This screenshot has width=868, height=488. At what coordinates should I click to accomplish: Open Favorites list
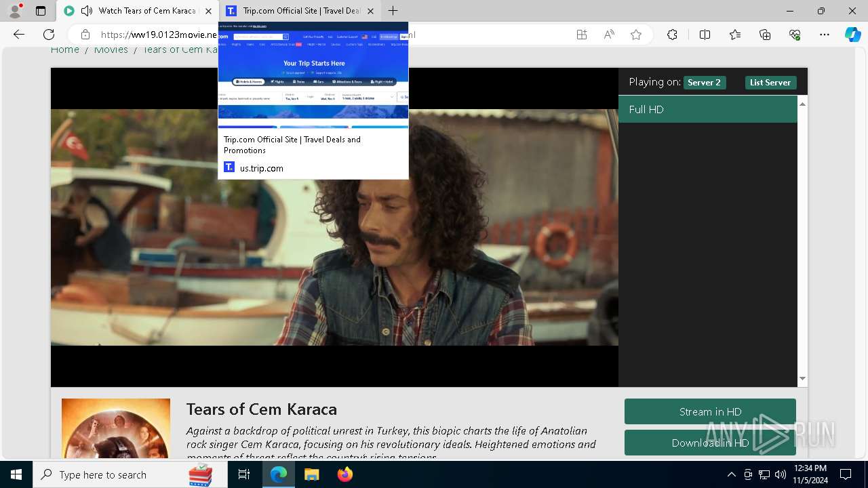735,35
